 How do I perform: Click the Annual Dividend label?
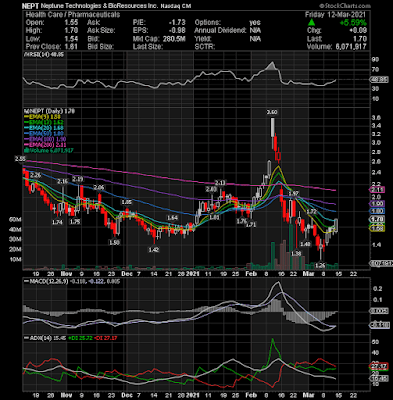[220, 30]
